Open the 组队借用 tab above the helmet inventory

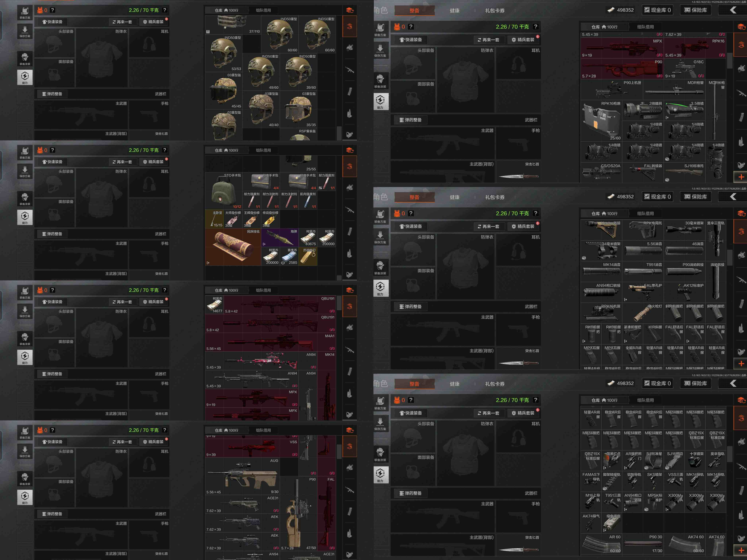point(263,10)
